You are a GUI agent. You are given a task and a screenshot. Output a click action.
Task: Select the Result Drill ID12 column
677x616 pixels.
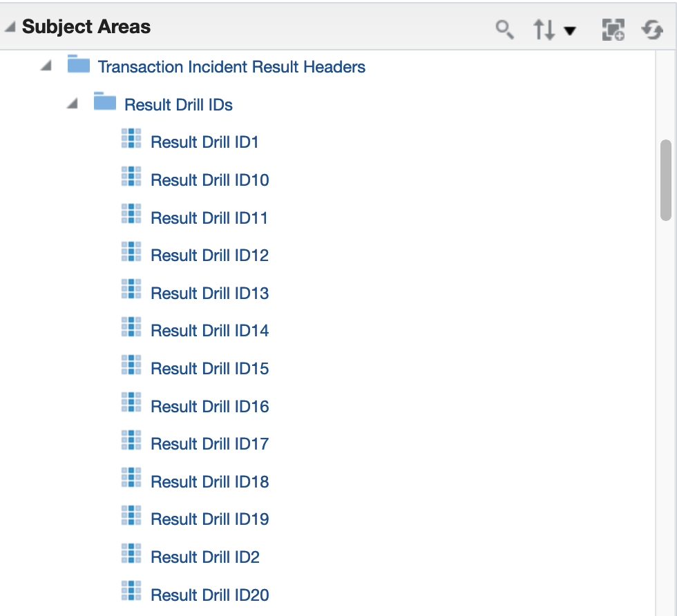click(209, 256)
